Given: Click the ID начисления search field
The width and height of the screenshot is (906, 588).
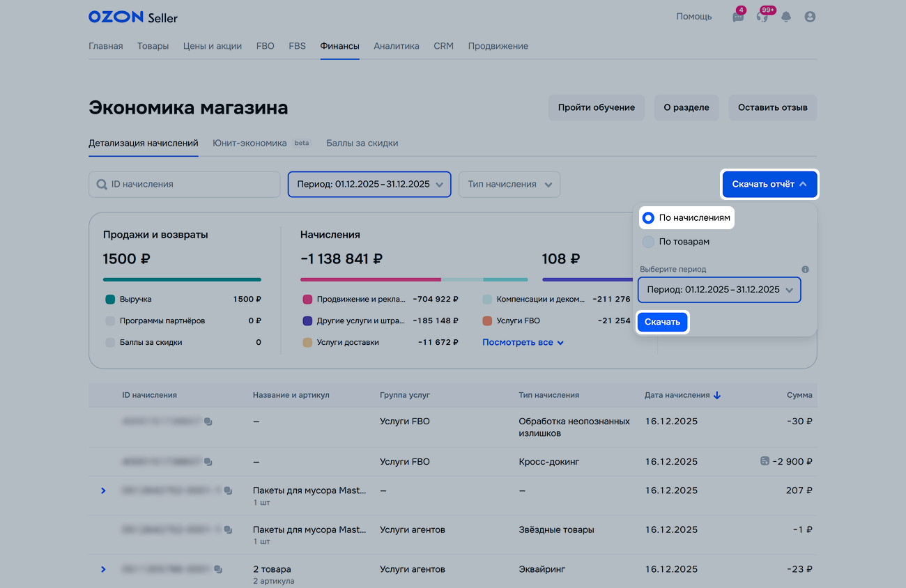Looking at the screenshot, I should 185,185.
